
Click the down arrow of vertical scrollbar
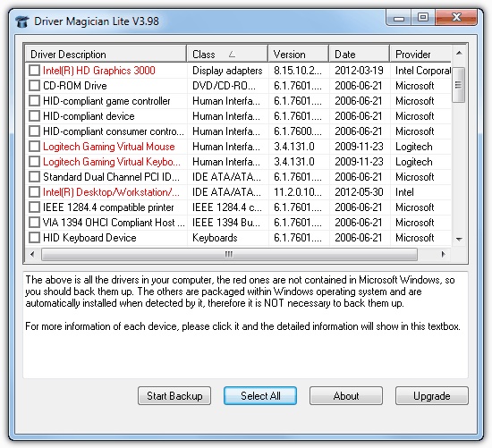click(x=459, y=239)
